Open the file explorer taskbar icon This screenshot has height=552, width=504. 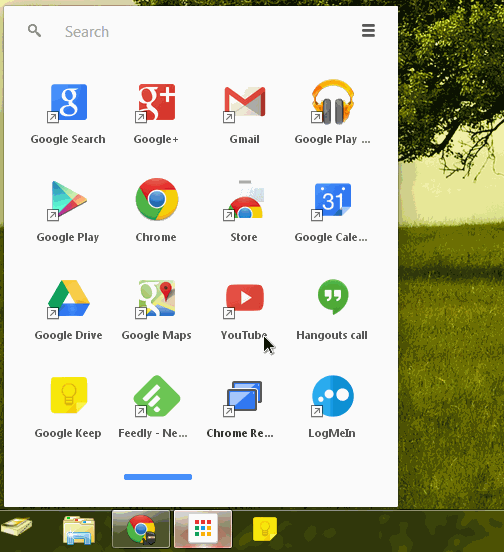point(79,529)
